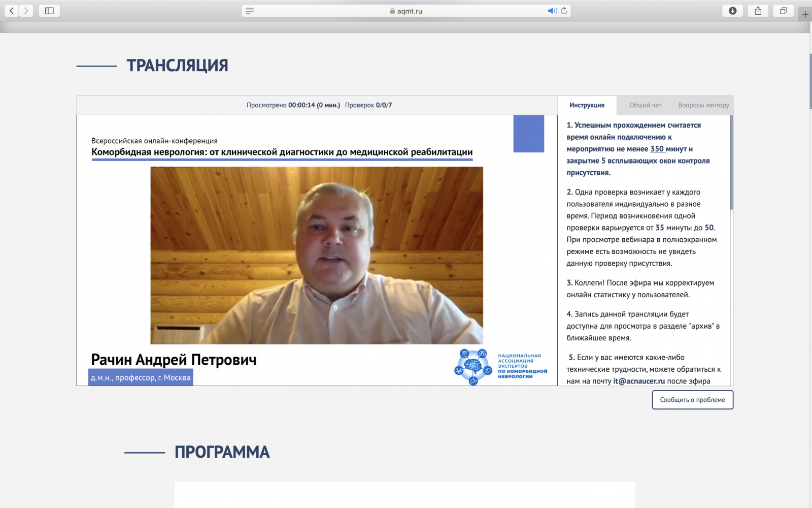The image size is (812, 508).
Task: Click the Сообщить о проблеме button
Action: [693, 400]
